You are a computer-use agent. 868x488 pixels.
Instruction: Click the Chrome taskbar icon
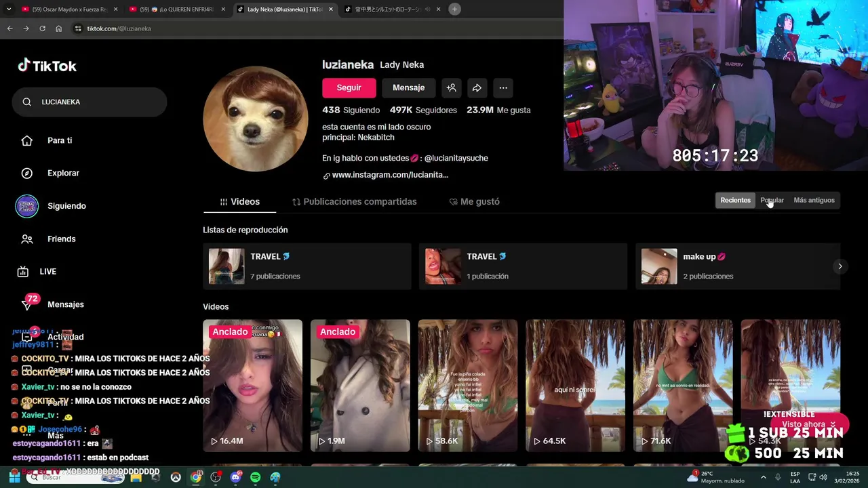pyautogui.click(x=195, y=477)
